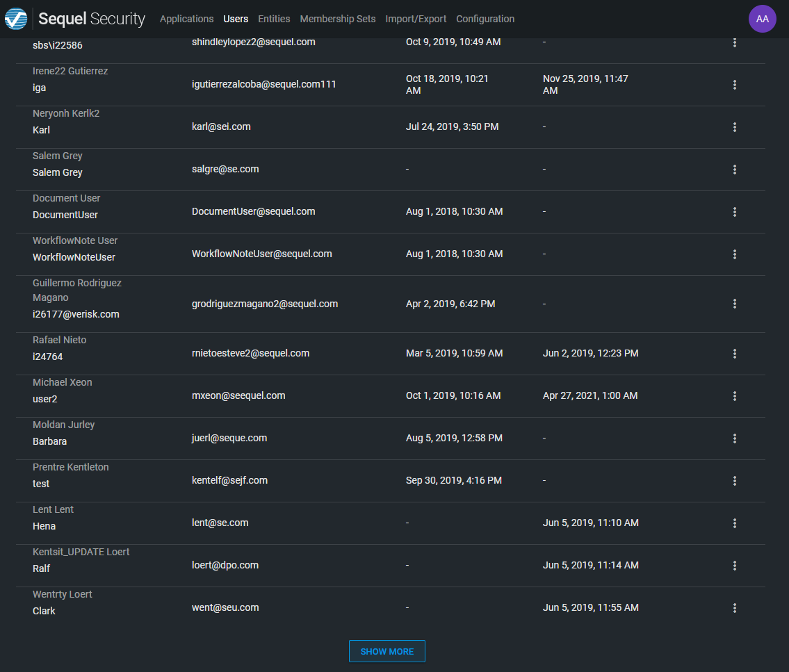
Task: Open the more-options menu for Salem Grey
Action: pos(734,169)
